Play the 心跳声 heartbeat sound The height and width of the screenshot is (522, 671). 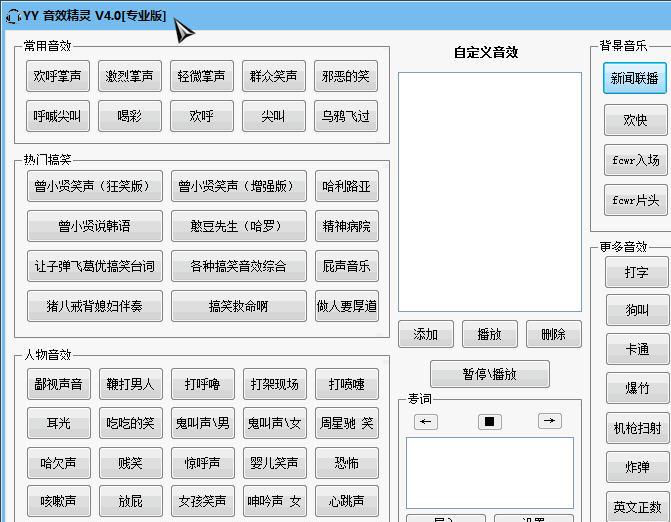[347, 501]
